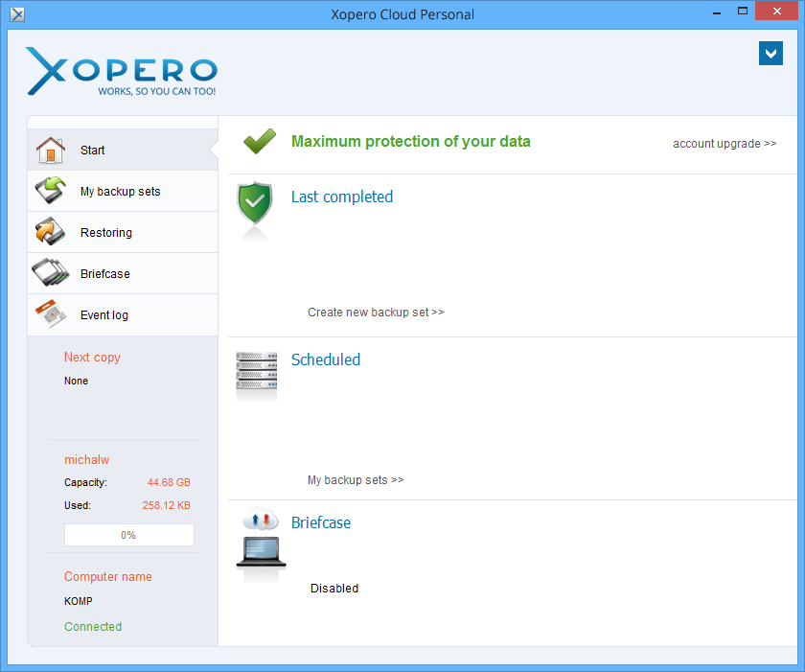Screen dimensions: 805x672
Task: Click the account upgrade >> link
Action: coord(724,143)
